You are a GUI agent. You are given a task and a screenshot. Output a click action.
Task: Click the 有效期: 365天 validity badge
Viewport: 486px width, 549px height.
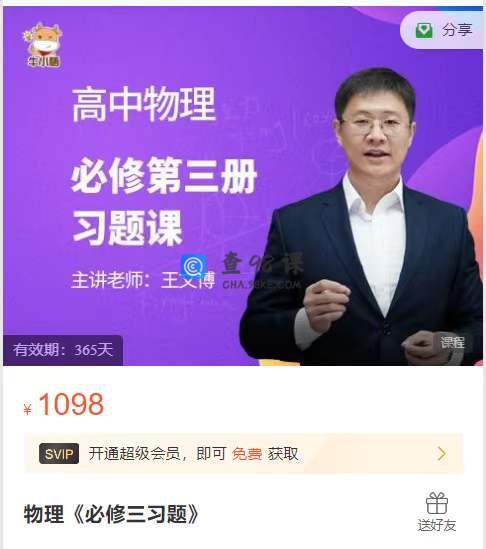(x=63, y=350)
